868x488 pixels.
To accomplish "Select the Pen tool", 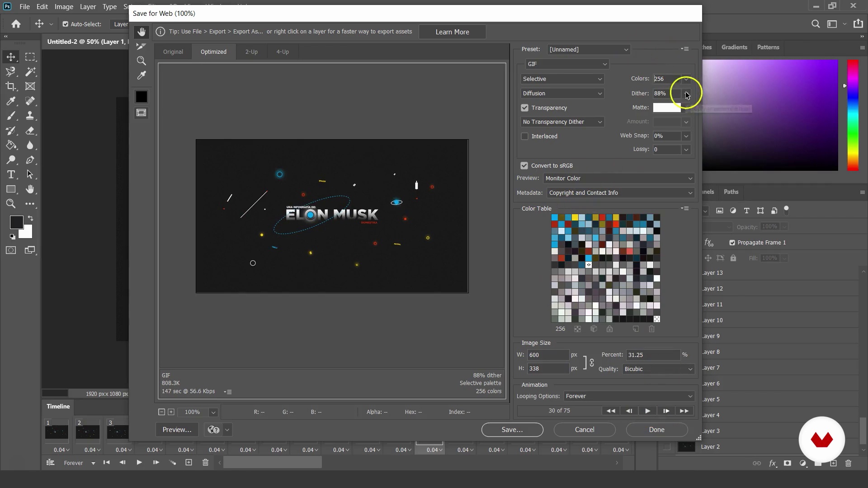I will pyautogui.click(x=30, y=160).
